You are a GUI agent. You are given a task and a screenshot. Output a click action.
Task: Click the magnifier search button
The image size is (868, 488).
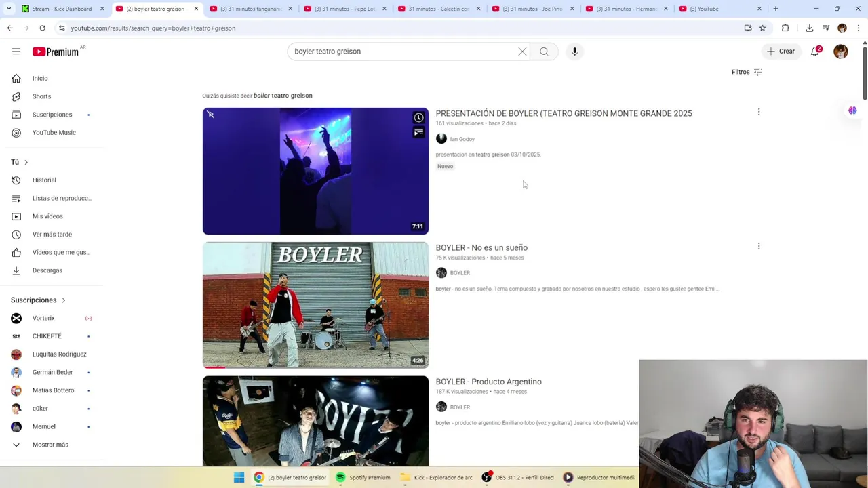click(x=544, y=52)
